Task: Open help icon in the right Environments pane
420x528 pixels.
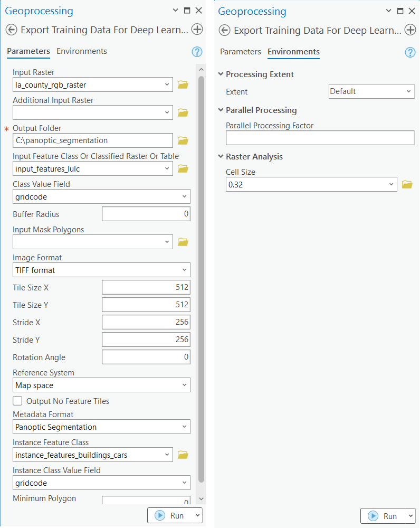Action: [x=410, y=52]
